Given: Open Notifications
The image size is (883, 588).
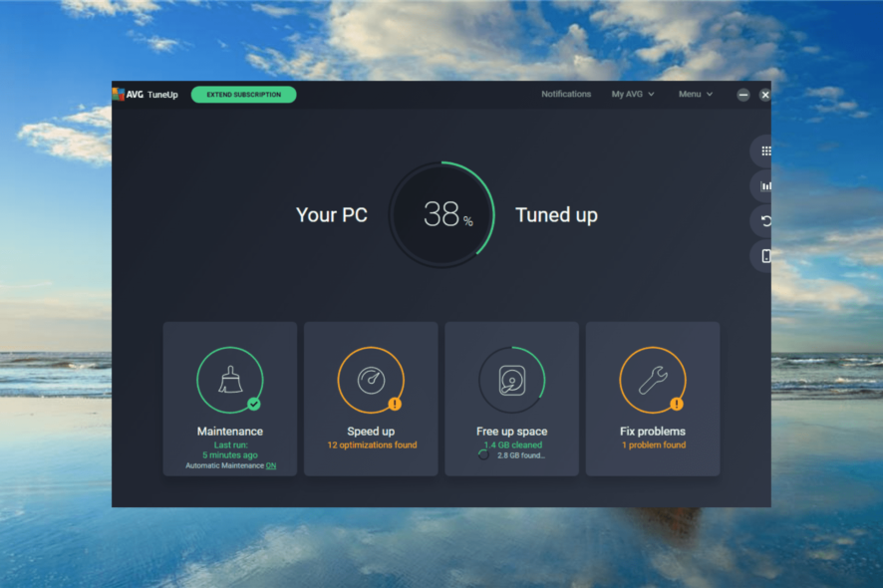Looking at the screenshot, I should (566, 94).
